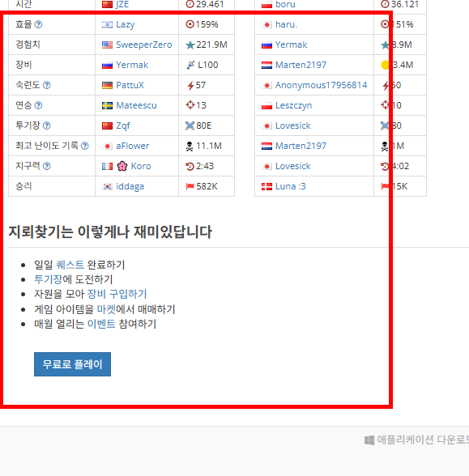469x476 pixels.
Task: Click the 승리 row label
Action: click(x=23, y=186)
